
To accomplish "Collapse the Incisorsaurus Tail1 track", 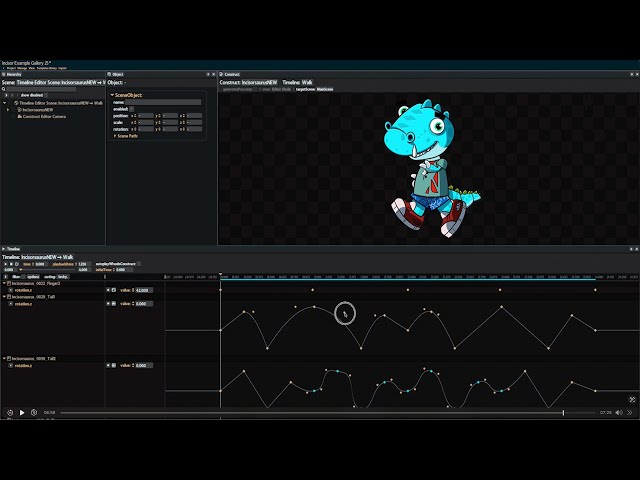I will [x=4, y=297].
